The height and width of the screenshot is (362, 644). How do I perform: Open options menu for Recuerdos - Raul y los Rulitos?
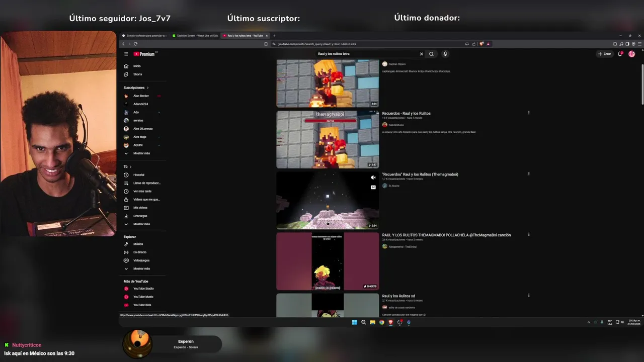pyautogui.click(x=529, y=113)
